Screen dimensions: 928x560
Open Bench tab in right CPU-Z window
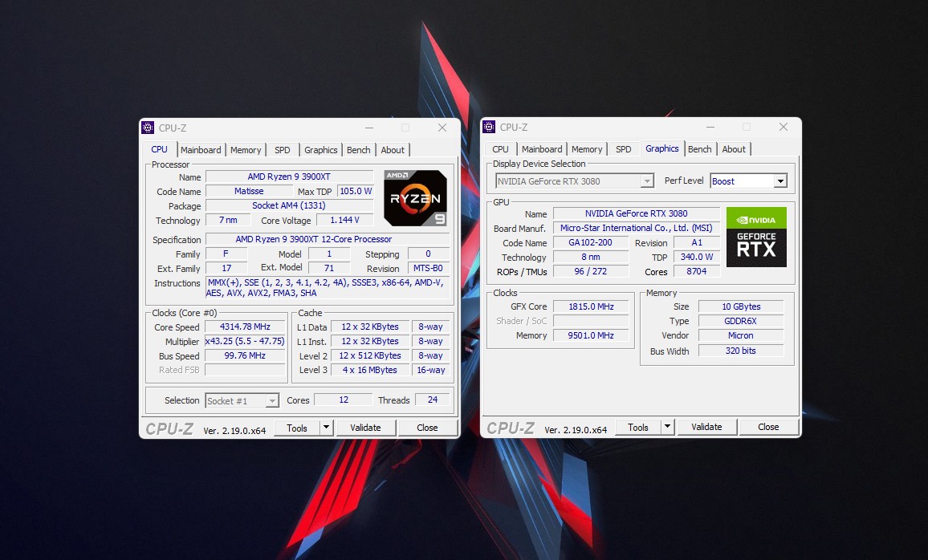699,149
